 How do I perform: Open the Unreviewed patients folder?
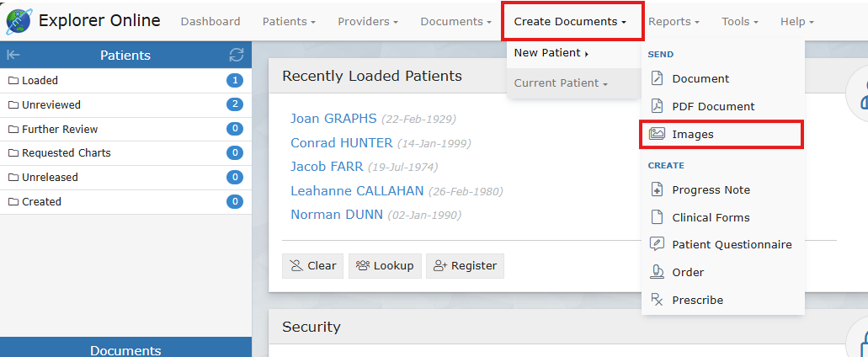click(x=51, y=105)
